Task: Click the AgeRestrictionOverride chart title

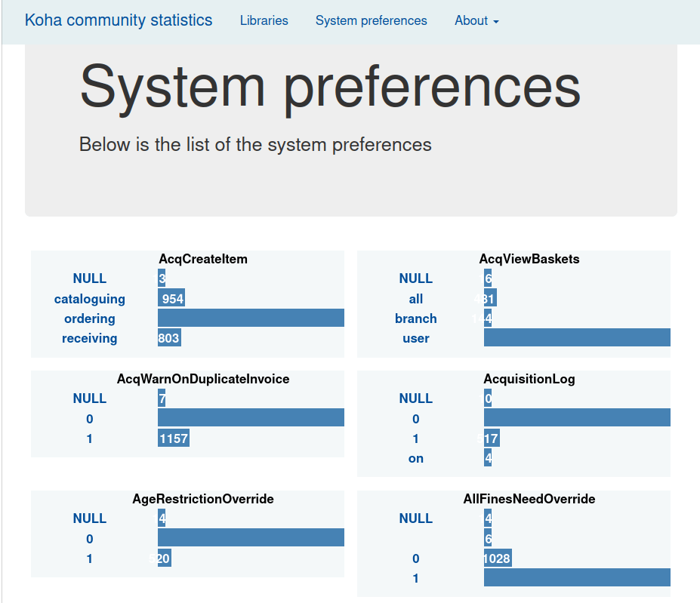Action: tap(203, 499)
